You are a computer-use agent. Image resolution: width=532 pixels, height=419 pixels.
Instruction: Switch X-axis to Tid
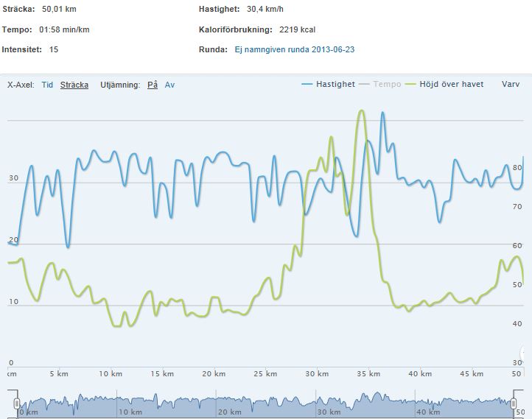click(47, 85)
